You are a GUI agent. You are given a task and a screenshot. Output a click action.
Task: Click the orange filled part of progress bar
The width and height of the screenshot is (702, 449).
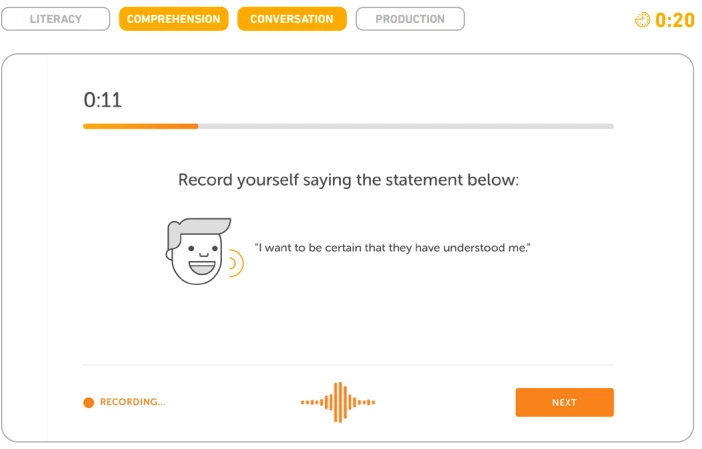point(141,126)
